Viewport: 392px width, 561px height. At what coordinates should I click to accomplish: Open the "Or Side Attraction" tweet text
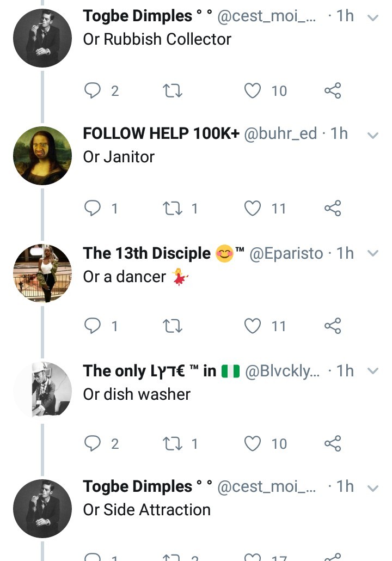click(146, 510)
